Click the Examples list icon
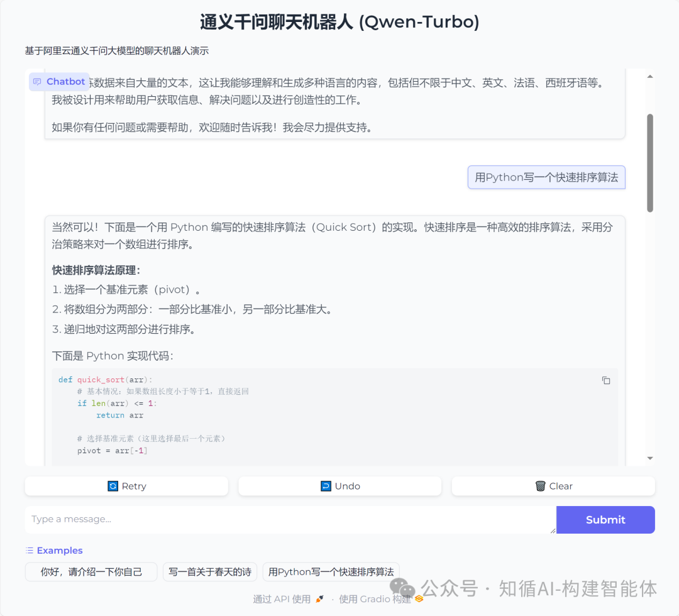Screen dimensions: 679x616 tap(30, 550)
